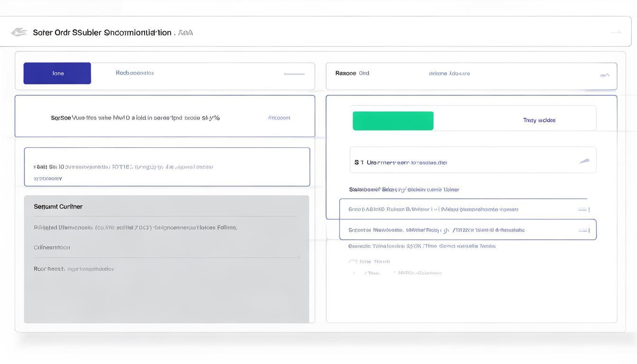Viewport: 637px width, 364px height.
Task: Click the end marker icon on the Snno row
Action: click(x=584, y=209)
